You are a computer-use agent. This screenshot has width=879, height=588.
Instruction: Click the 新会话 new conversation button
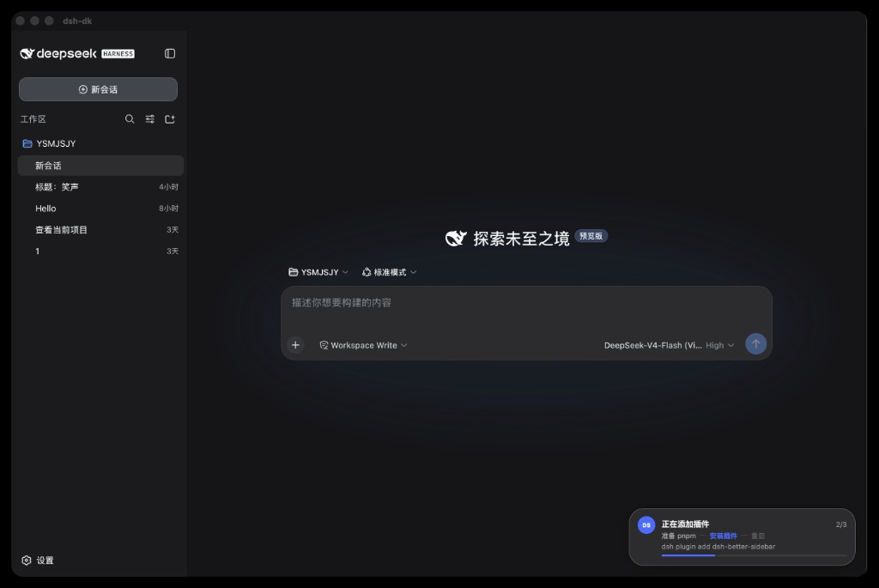[x=98, y=89]
